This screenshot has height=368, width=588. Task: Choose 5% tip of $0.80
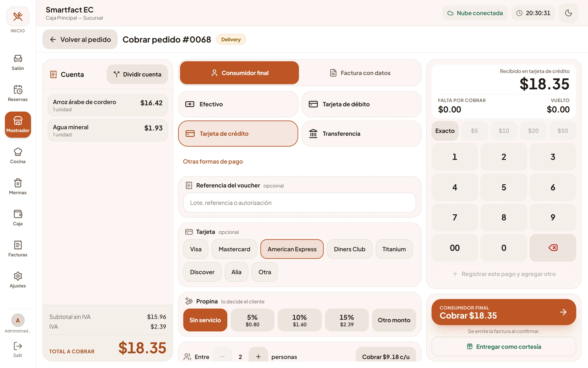click(x=252, y=320)
